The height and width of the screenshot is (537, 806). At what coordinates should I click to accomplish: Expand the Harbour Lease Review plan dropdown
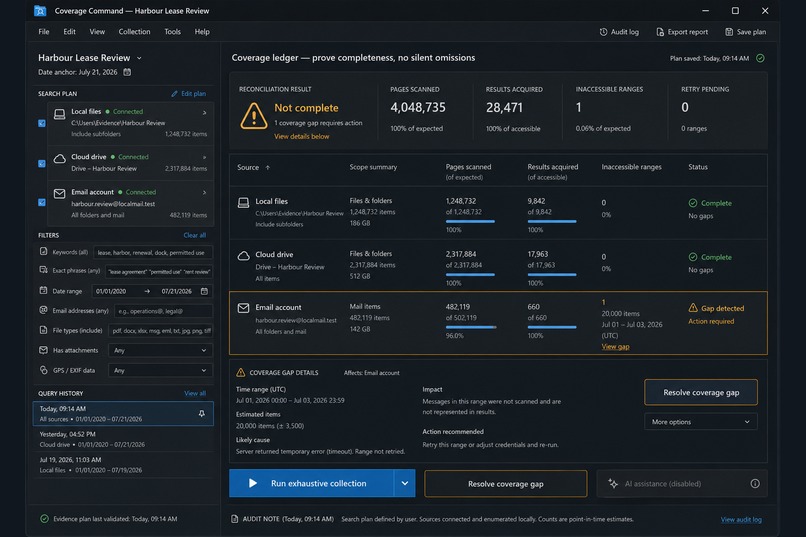tap(139, 58)
